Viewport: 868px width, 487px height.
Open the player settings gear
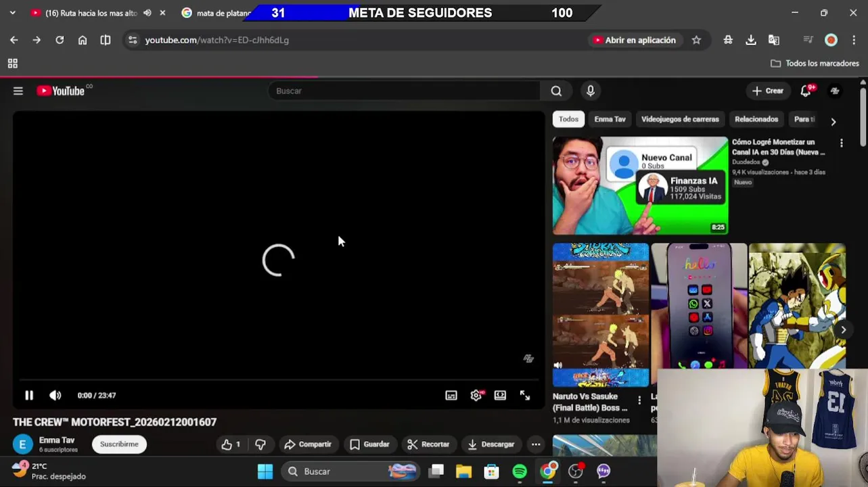point(476,396)
